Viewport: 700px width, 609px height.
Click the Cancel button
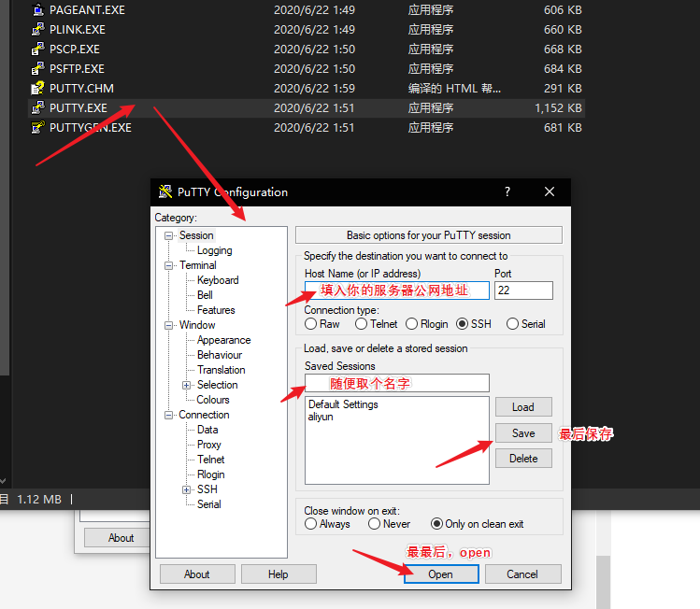pos(522,574)
